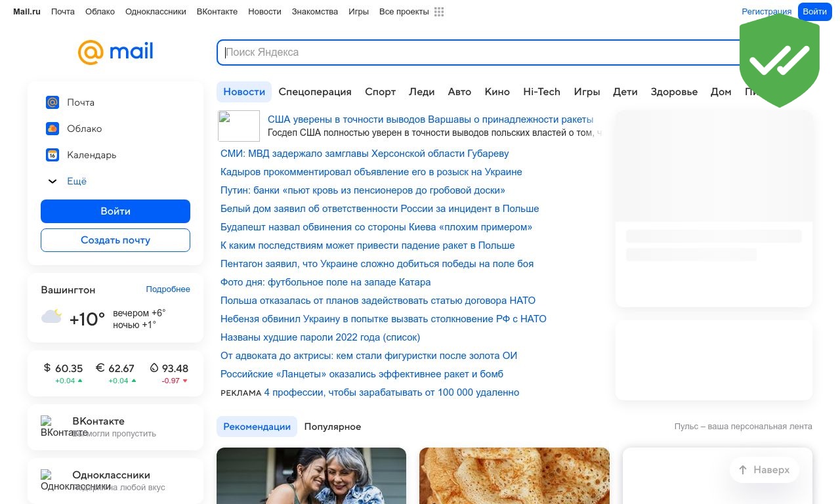Screen dimensions: 840x504
Task: Click the news thumbnail beside США headline
Action: click(239, 126)
